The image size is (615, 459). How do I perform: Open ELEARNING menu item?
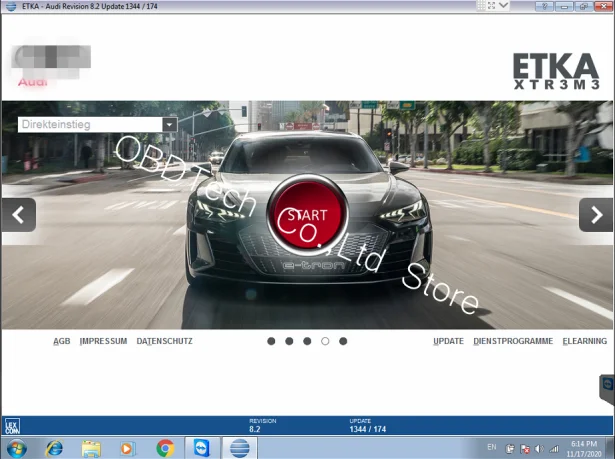584,341
